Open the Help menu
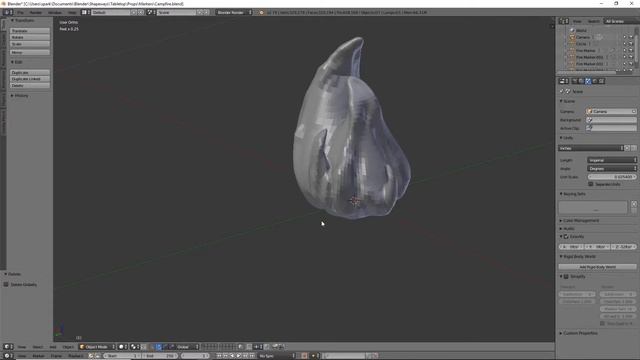 click(x=72, y=12)
